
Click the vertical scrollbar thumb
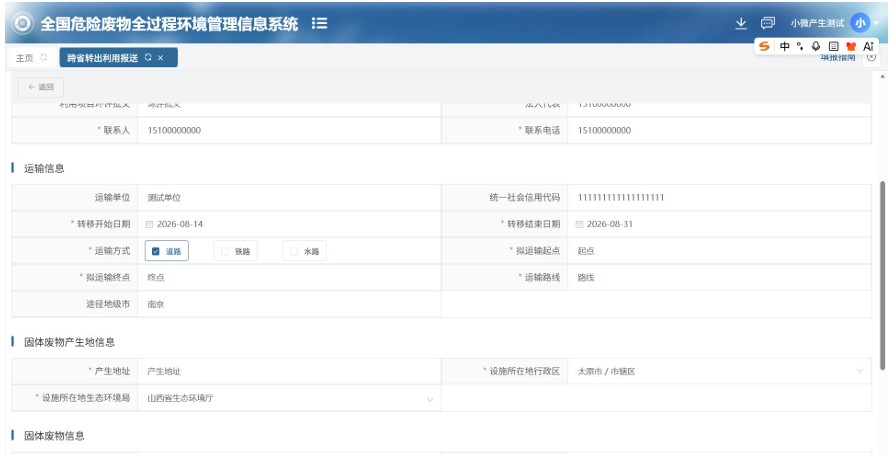click(882, 276)
